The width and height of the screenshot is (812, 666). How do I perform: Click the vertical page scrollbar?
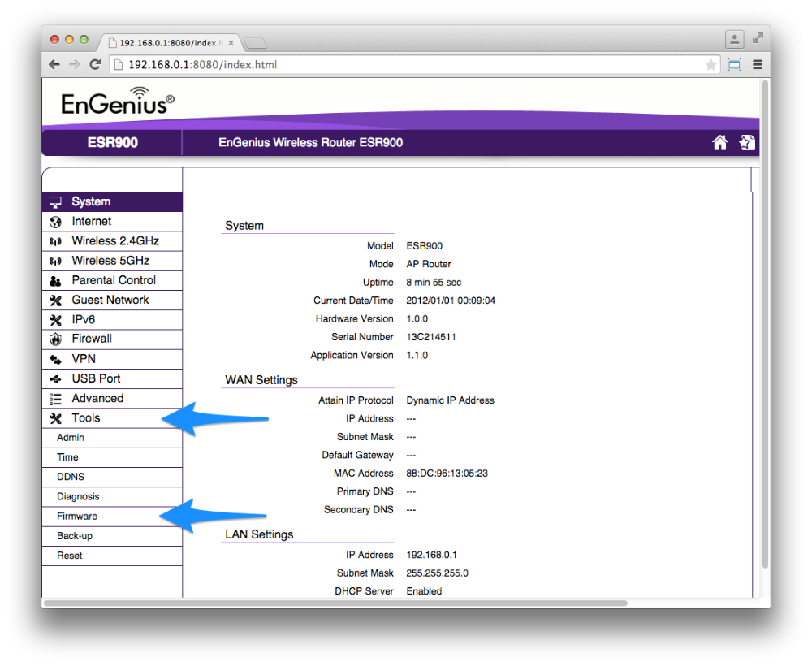(766, 324)
